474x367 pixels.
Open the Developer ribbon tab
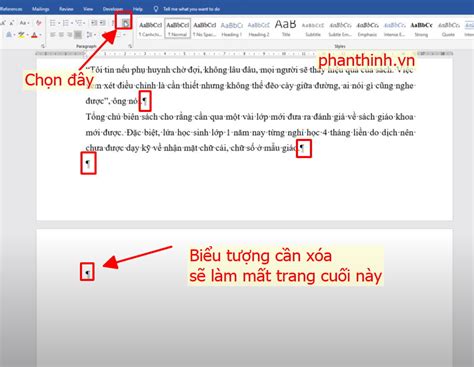(x=113, y=9)
